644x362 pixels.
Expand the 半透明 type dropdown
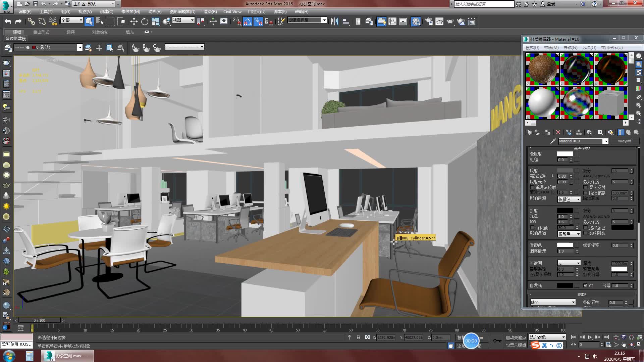(x=569, y=263)
